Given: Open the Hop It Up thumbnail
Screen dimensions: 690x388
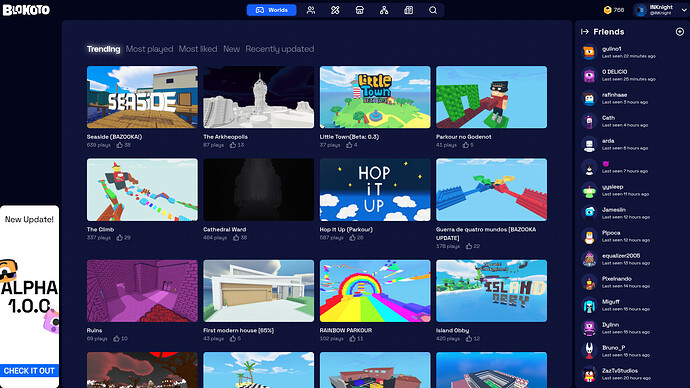Looking at the screenshot, I should (x=375, y=190).
